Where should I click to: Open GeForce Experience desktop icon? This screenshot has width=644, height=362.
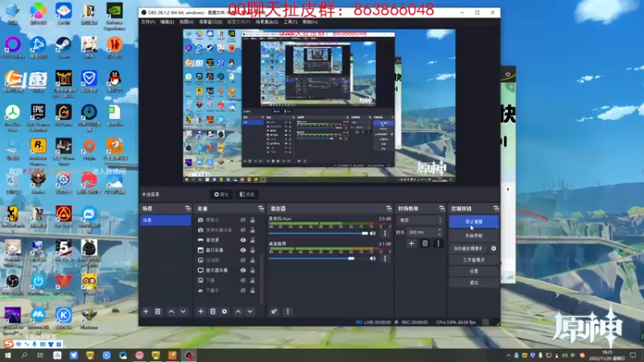click(x=114, y=16)
